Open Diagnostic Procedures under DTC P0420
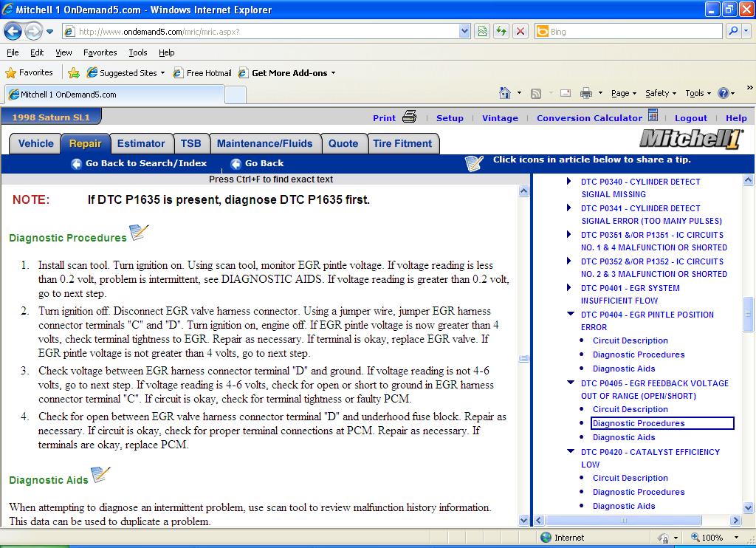The height and width of the screenshot is (548, 756). pyautogui.click(x=639, y=492)
